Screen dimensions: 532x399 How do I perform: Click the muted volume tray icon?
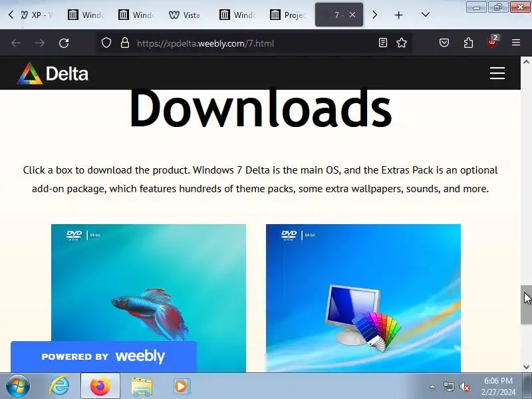464,386
